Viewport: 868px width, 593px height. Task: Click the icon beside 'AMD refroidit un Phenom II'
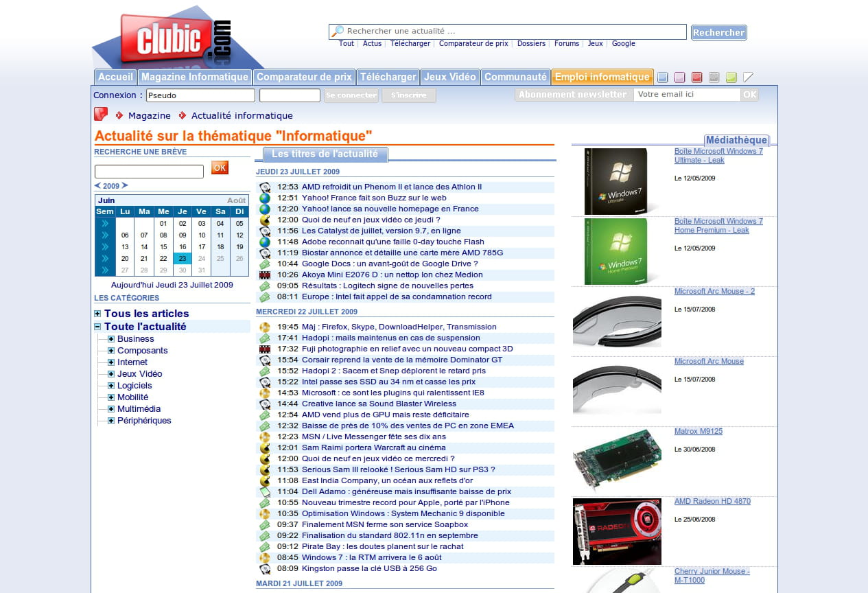click(x=265, y=187)
